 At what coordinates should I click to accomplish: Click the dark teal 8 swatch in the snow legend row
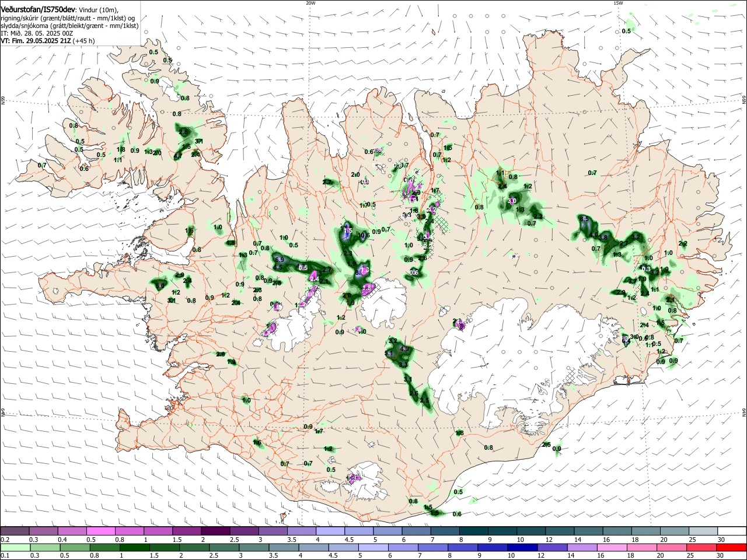click(473, 531)
